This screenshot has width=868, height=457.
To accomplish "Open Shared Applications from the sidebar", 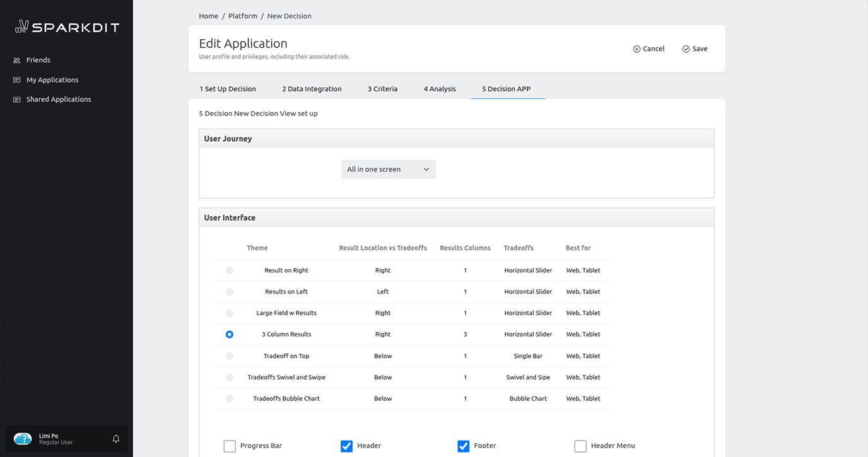I will [58, 99].
